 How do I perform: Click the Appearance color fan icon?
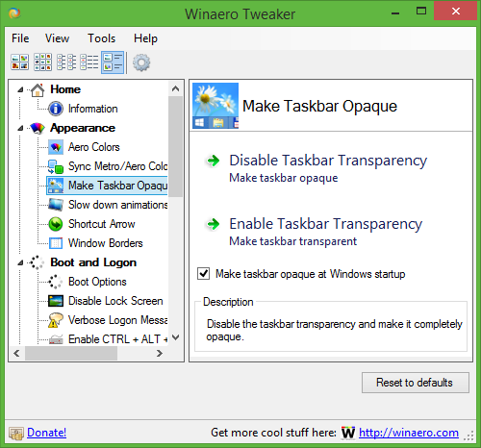(x=38, y=128)
